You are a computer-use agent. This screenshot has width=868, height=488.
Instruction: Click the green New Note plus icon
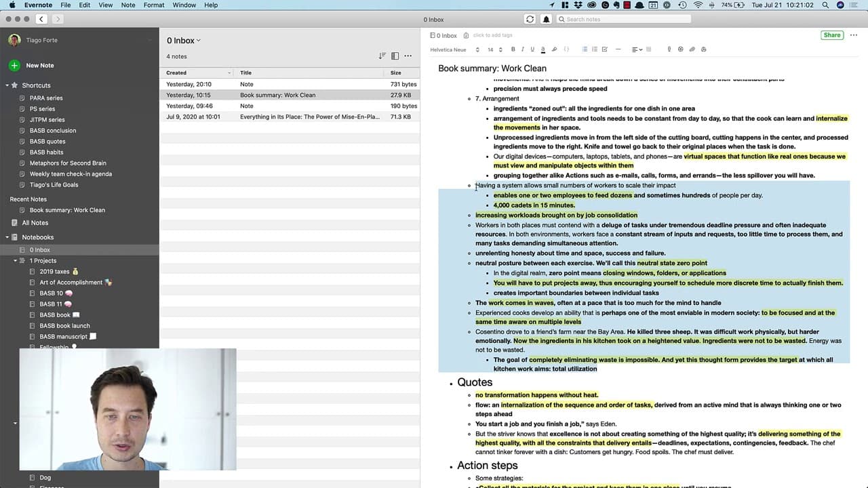coord(14,66)
